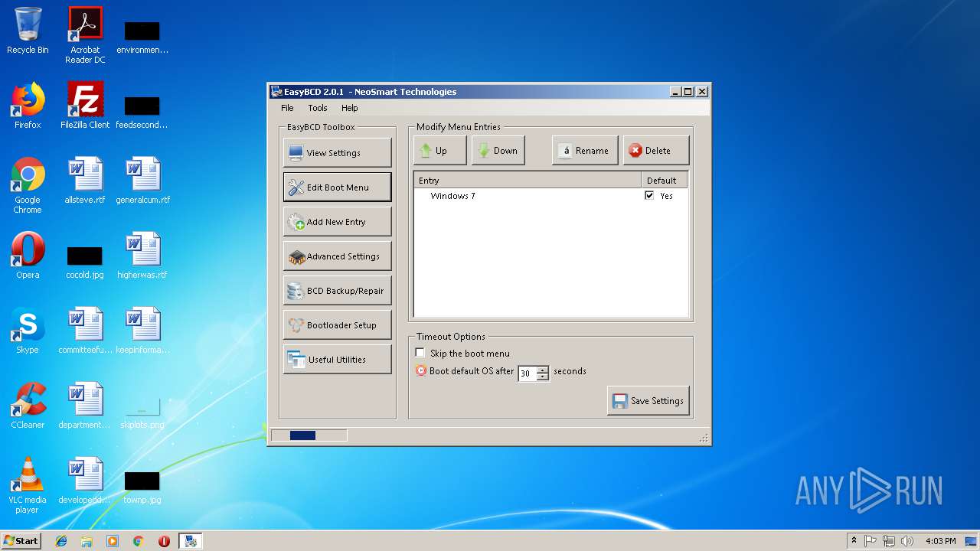980x551 pixels.
Task: Open Windows Media Player taskbar icon
Action: click(x=113, y=541)
